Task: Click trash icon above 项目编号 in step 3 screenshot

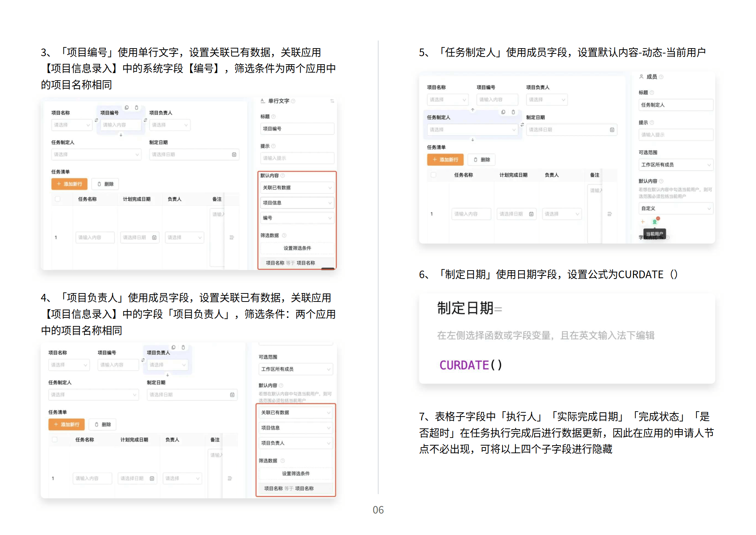Action: (x=137, y=107)
